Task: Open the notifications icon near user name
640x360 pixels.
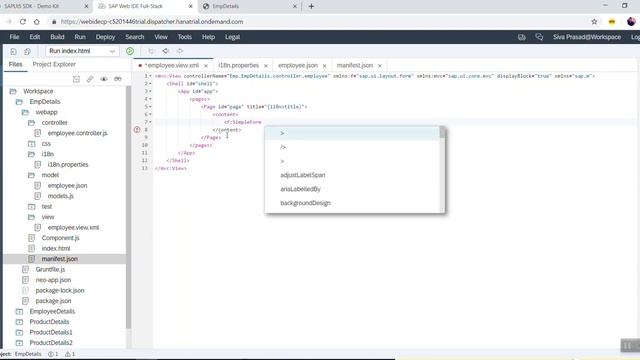Action: (522, 37)
